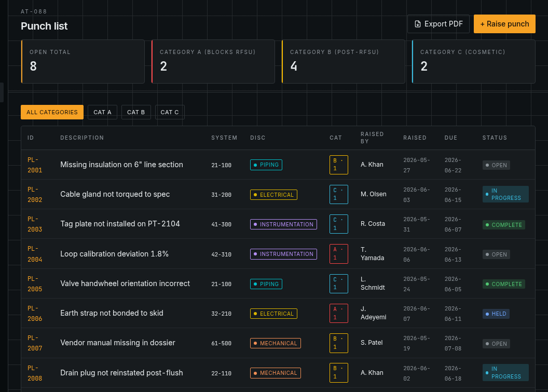Image resolution: width=548 pixels, height=392 pixels.
Task: Select "Earth strap not bonded to skid"
Action: pyautogui.click(x=112, y=313)
